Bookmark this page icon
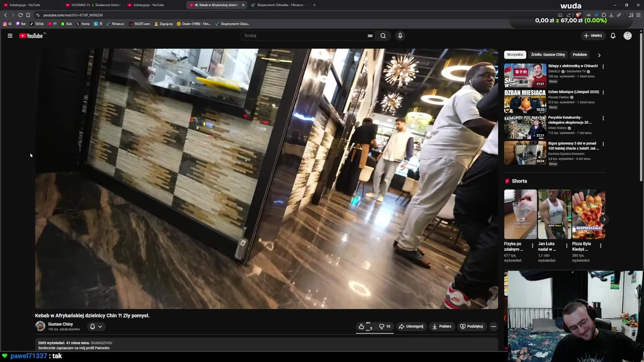 tap(28, 15)
